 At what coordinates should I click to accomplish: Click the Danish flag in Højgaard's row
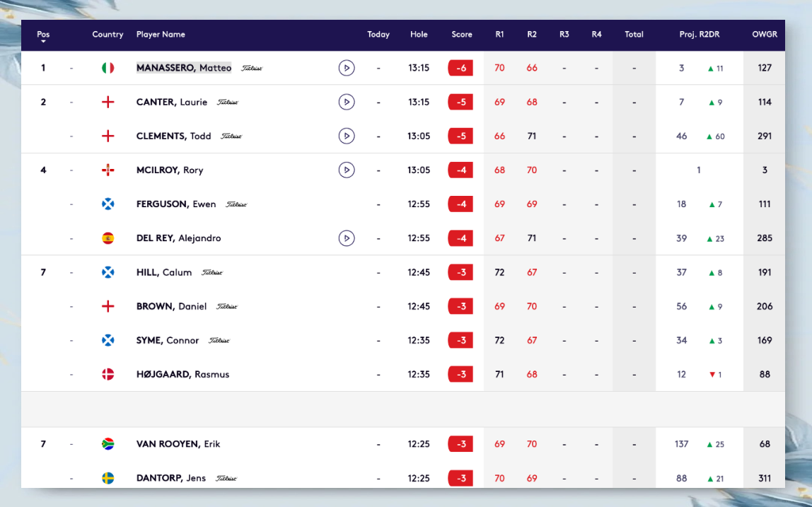[x=108, y=374]
